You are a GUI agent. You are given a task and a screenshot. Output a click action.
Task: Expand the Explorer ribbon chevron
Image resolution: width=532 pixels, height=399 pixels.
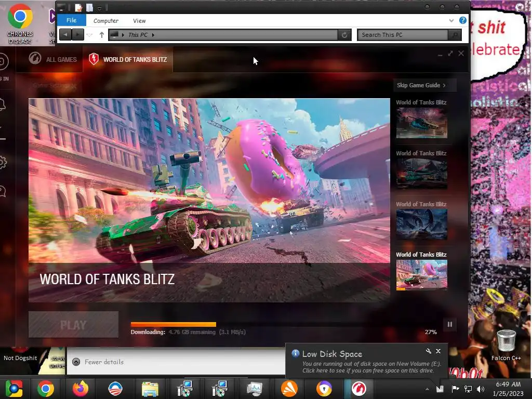451,20
